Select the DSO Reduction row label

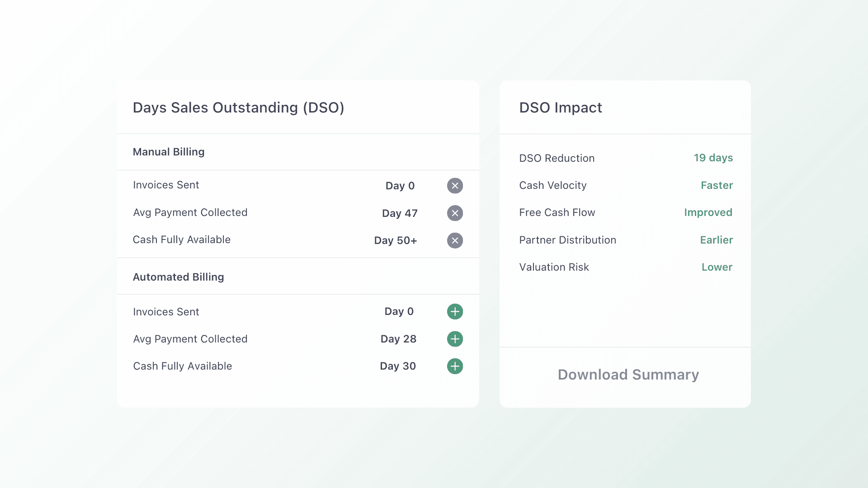pyautogui.click(x=557, y=158)
